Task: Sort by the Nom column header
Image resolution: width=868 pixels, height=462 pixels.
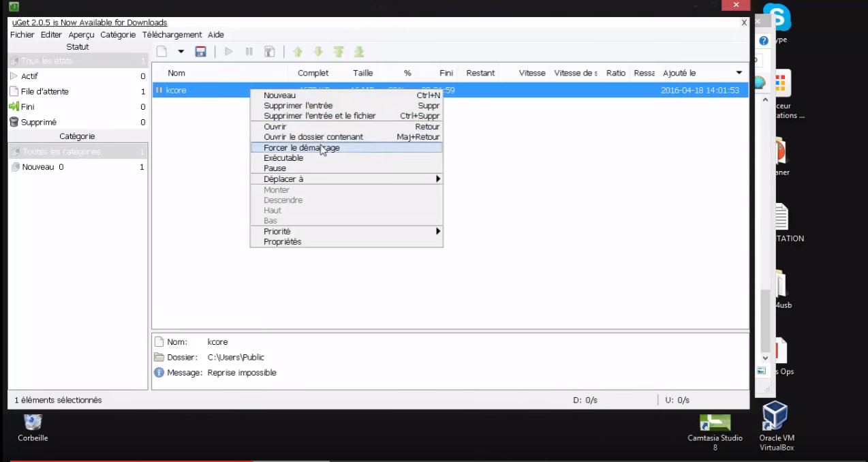Action: pos(176,73)
